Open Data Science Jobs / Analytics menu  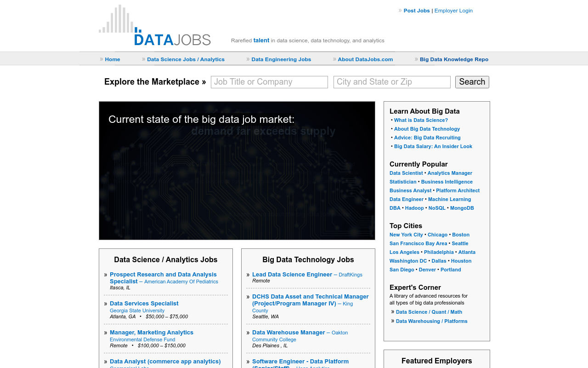pyautogui.click(x=186, y=59)
